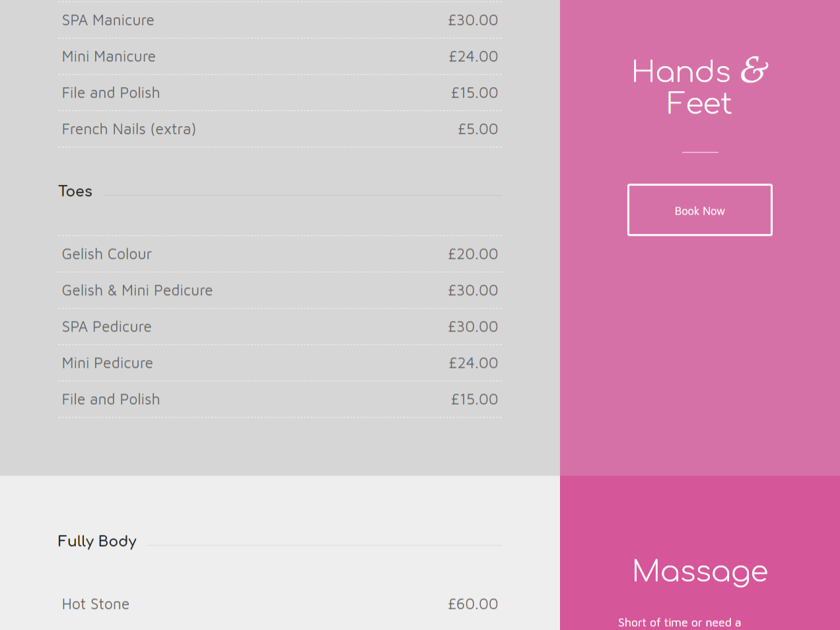840x630 pixels.
Task: Click the Short of time text
Action: tap(680, 623)
